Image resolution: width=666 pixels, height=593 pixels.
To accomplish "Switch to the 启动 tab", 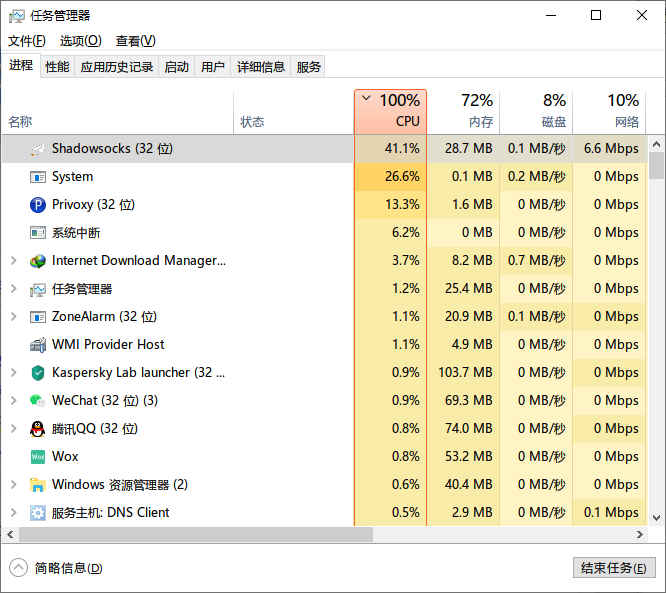I will [x=177, y=67].
